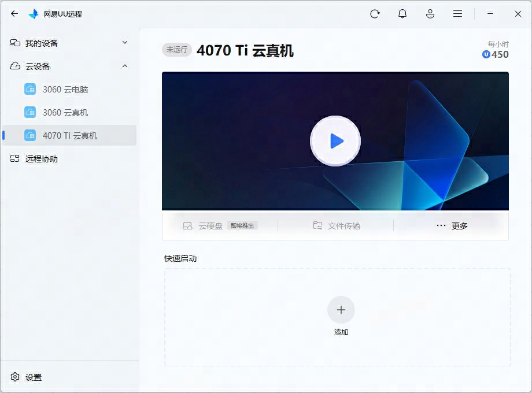Viewport: 532px width, 393px height.
Task: Collapse the 云设备 section chevron
Action: tap(125, 66)
